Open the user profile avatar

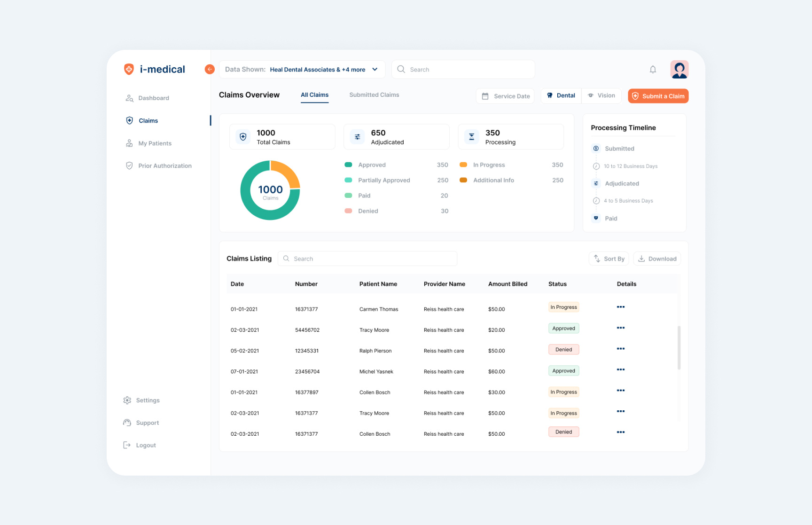coord(679,70)
